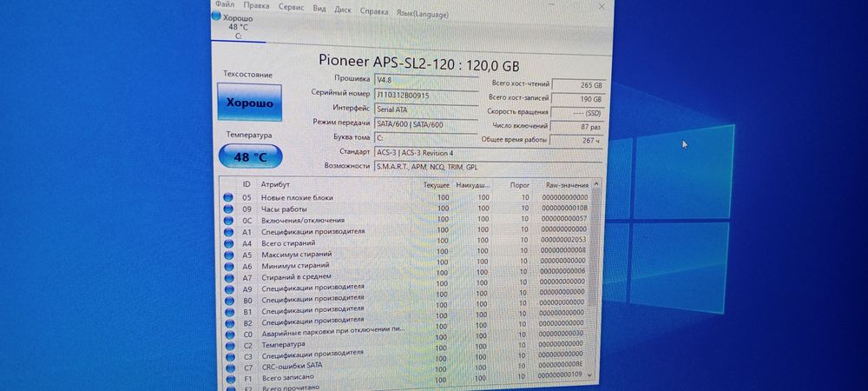Click the status circle for F1 Всего записано
This screenshot has width=868, height=391.
pyautogui.click(x=230, y=380)
